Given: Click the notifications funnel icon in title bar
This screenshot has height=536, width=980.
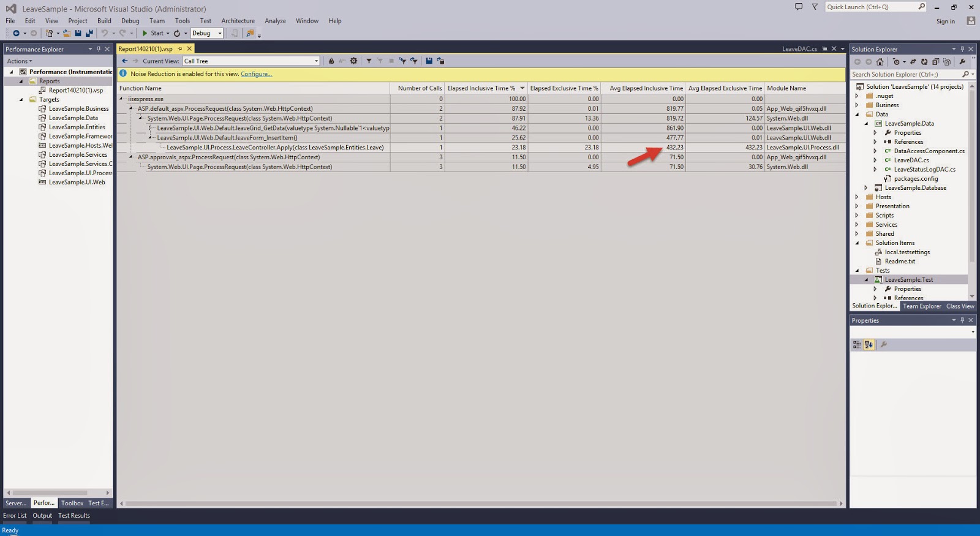Looking at the screenshot, I should click(x=815, y=7).
